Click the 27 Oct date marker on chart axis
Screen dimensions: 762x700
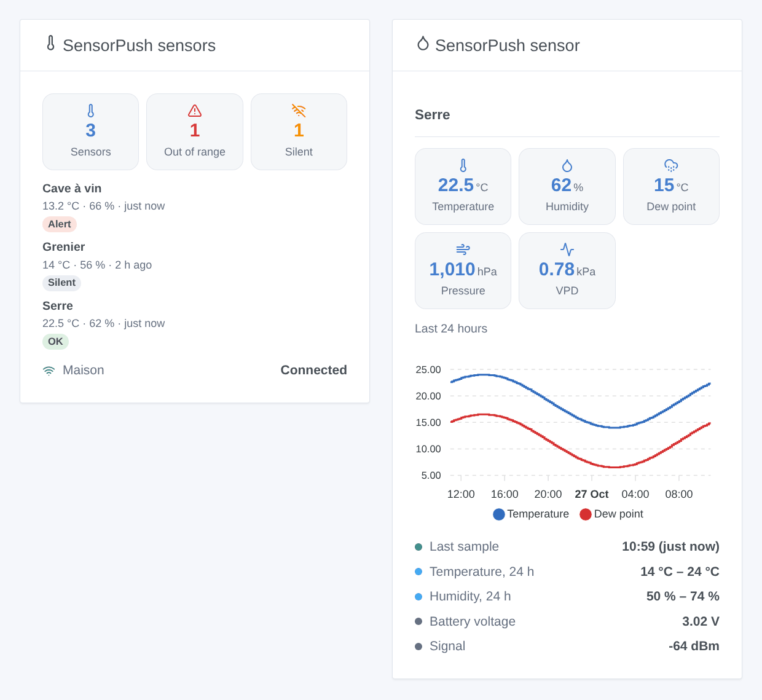coord(591,494)
